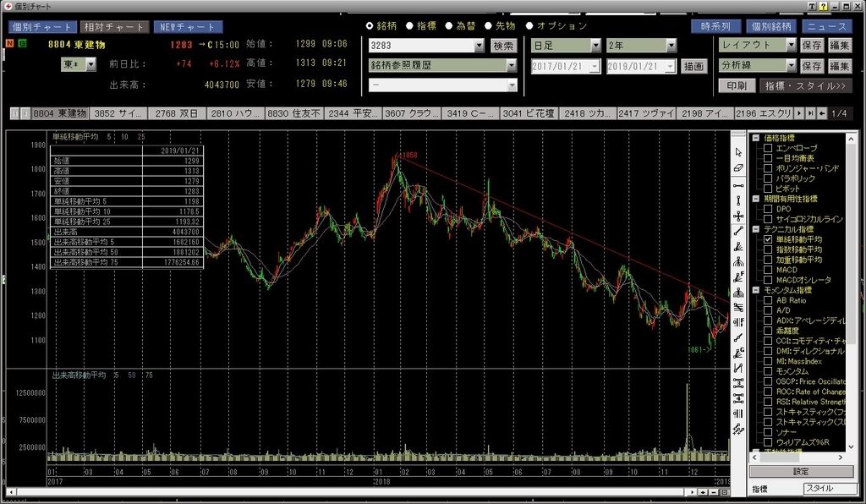The width and height of the screenshot is (866, 504).
Task: Select the 指標 radio button
Action: pos(410,26)
